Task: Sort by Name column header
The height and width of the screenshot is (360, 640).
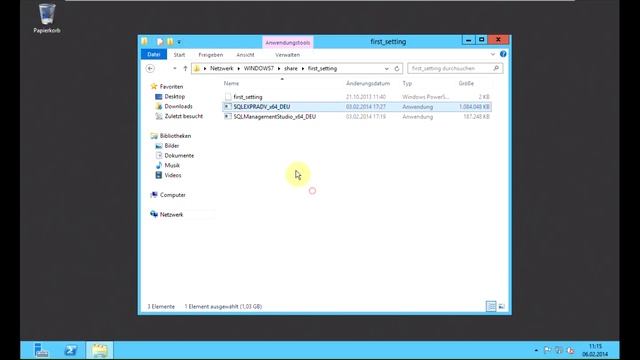Action: [x=231, y=83]
